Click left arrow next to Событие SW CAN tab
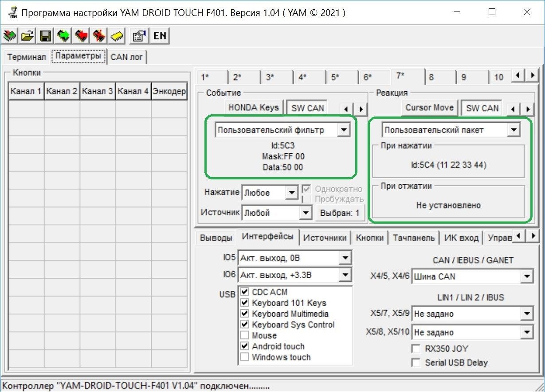Image resolution: width=545 pixels, height=392 pixels. pos(346,109)
